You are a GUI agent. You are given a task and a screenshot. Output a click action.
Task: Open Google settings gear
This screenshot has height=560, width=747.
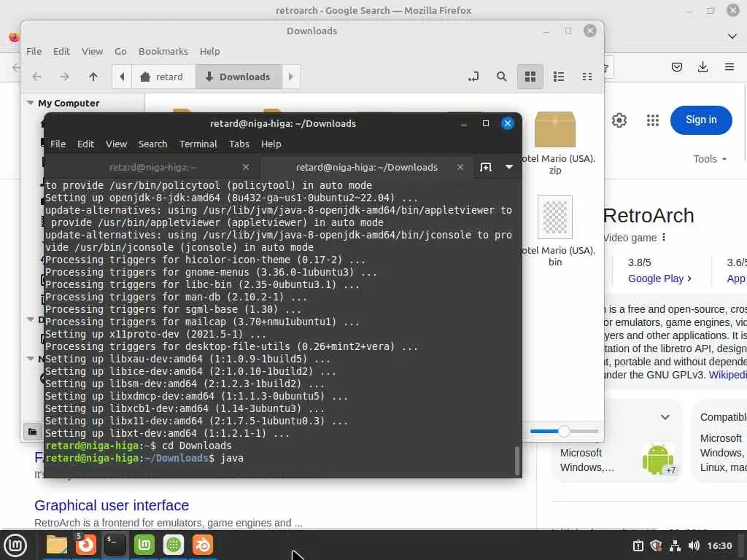tap(619, 120)
